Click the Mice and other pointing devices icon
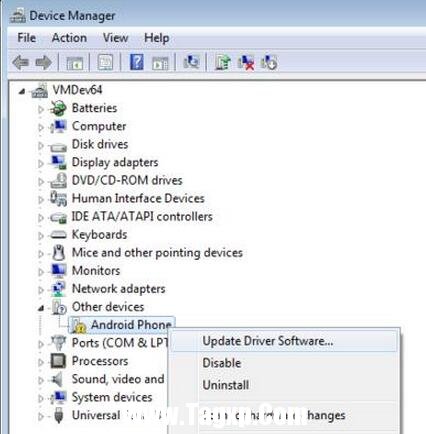 coord(59,253)
